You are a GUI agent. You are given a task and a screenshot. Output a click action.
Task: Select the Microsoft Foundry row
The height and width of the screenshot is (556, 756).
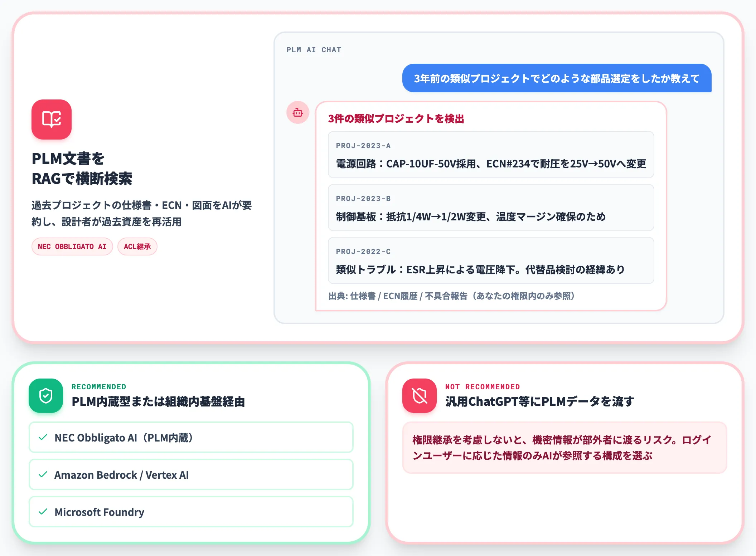click(191, 512)
